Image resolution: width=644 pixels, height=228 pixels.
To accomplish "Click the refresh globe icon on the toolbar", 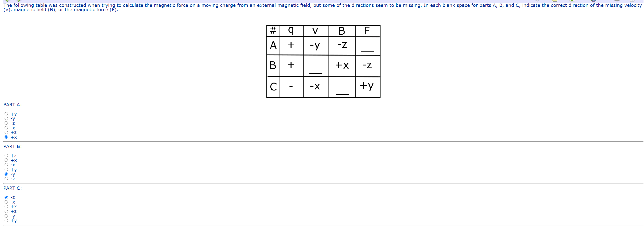I will 537,1.
